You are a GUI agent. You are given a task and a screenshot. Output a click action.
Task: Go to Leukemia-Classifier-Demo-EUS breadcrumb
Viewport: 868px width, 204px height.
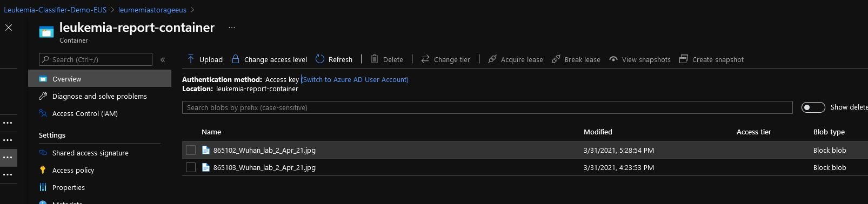(55, 10)
